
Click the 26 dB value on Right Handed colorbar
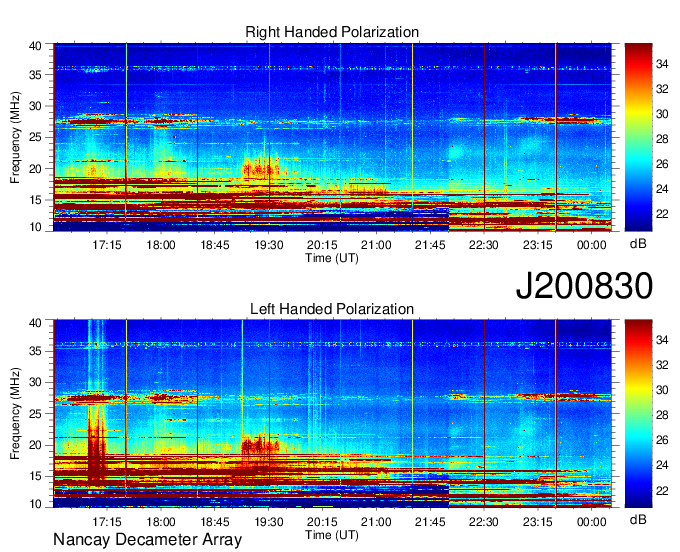(662, 164)
